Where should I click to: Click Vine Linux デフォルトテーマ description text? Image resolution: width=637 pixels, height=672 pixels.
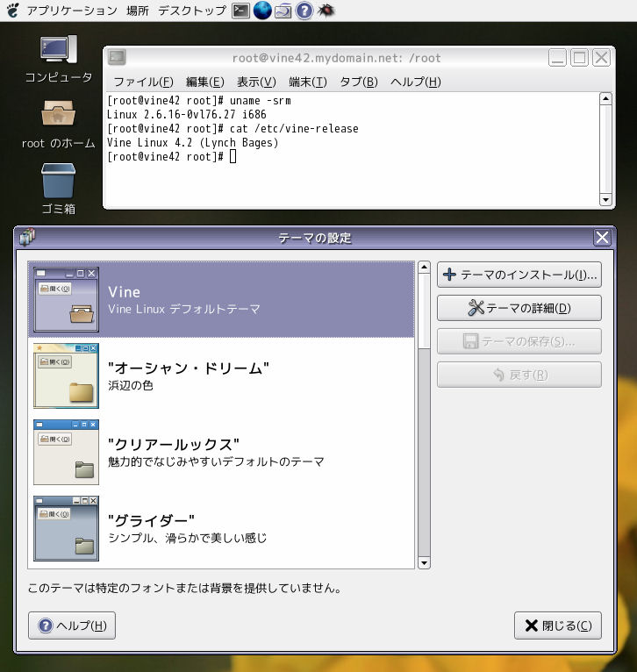pos(184,309)
